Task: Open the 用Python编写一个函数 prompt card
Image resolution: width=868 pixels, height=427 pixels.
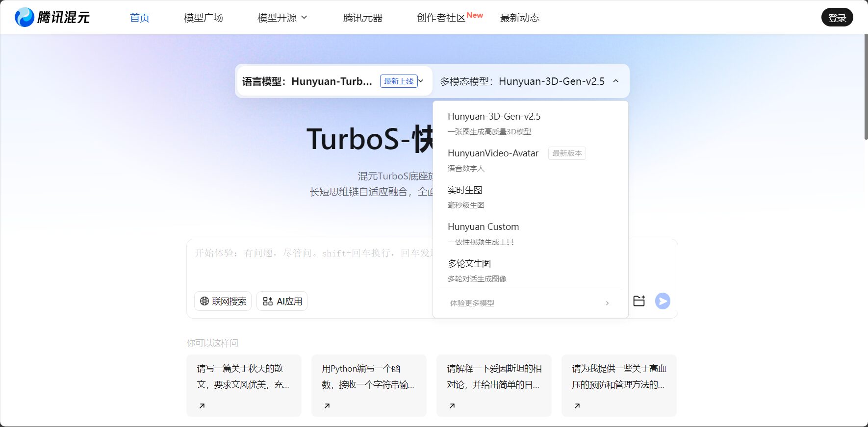Action: (x=369, y=385)
